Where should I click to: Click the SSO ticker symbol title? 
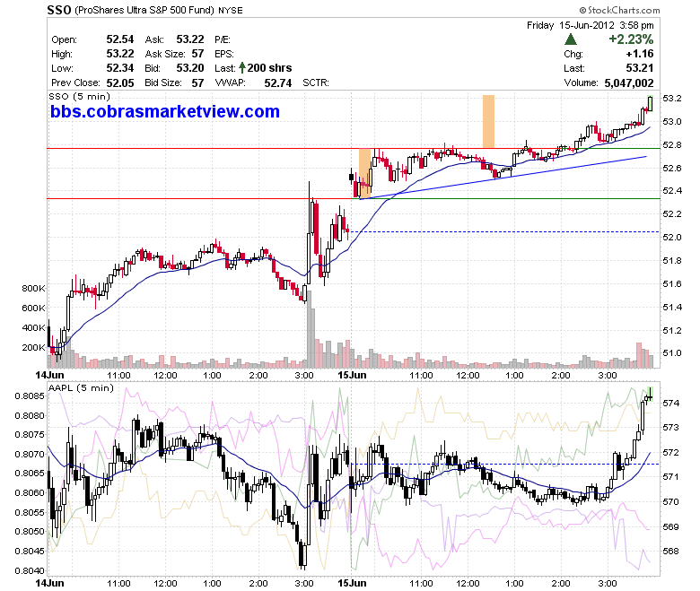coord(59,10)
